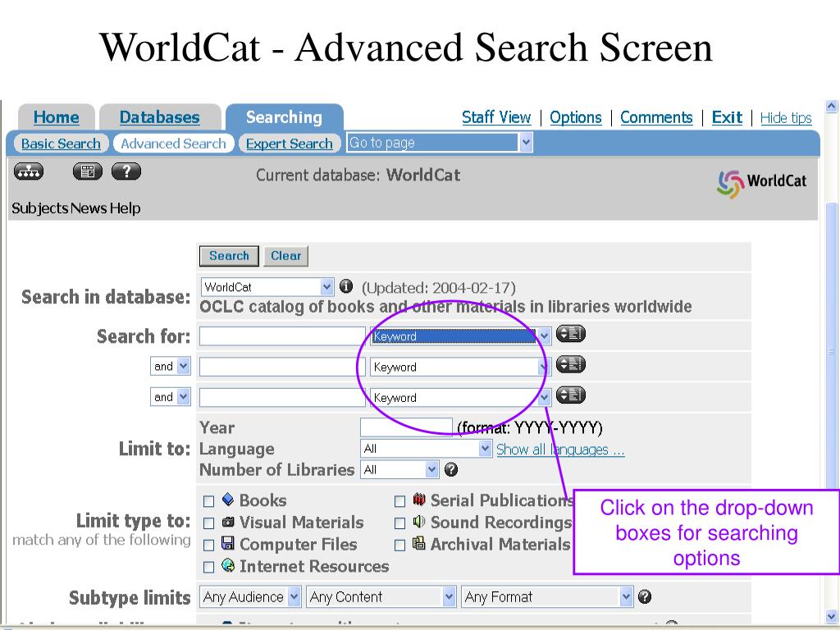Check the Serial Publications checkbox
Image resolution: width=840 pixels, height=630 pixels.
click(399, 501)
